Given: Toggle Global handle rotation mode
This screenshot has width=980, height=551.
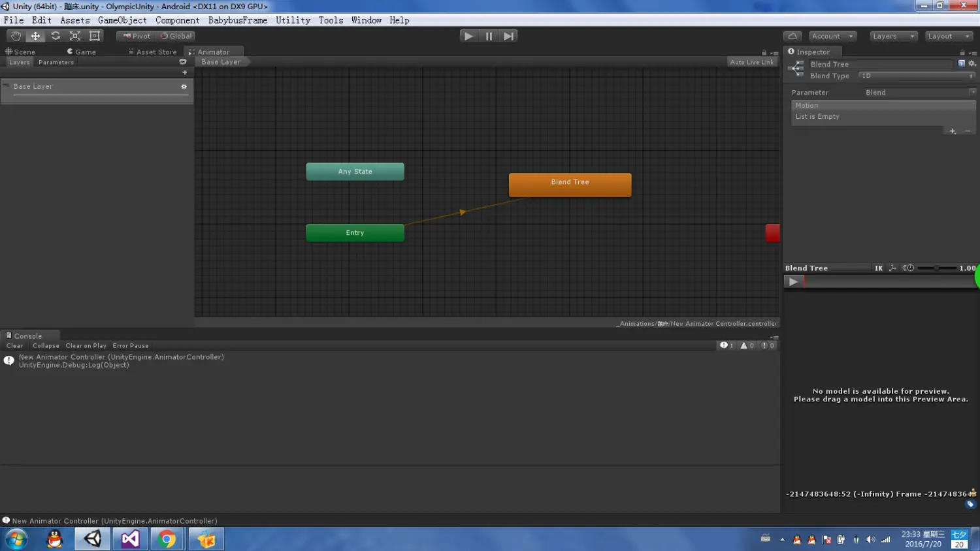Looking at the screenshot, I should coord(176,36).
